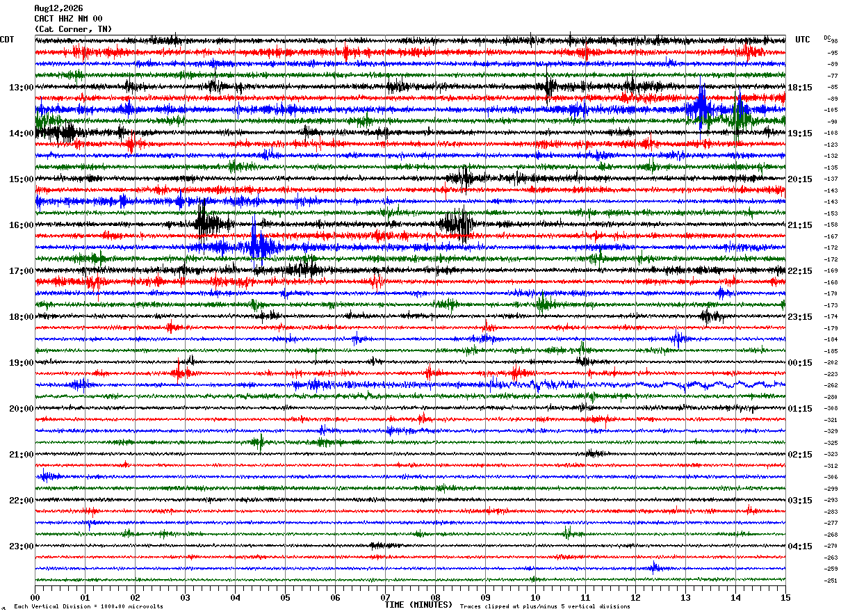
Task: Click the date label Aug12,2026
Action: coord(58,8)
